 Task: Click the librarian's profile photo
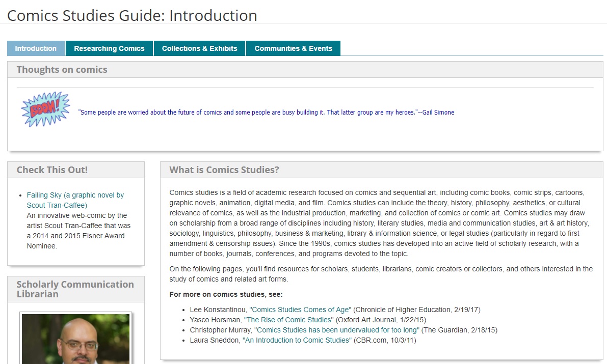click(x=75, y=341)
